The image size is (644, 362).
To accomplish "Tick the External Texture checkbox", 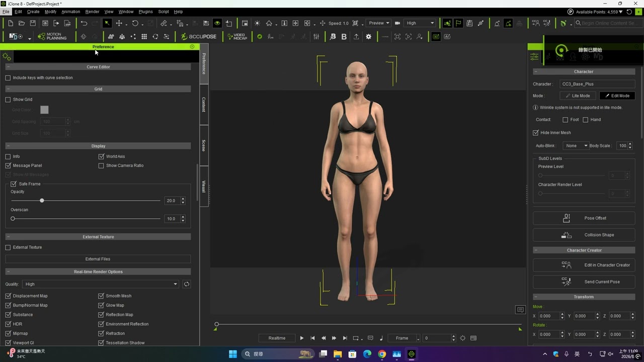I will 8,247.
